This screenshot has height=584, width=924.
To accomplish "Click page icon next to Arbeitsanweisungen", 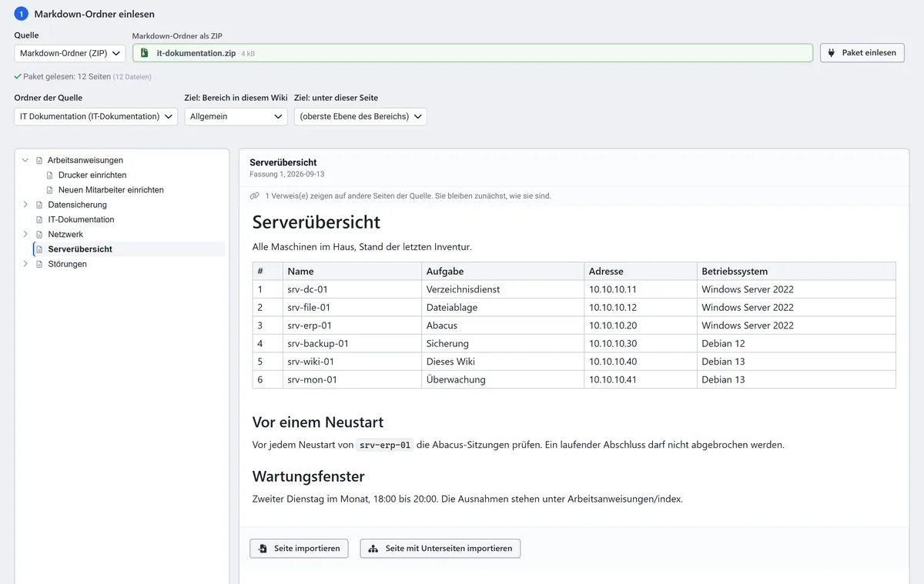I will (39, 160).
